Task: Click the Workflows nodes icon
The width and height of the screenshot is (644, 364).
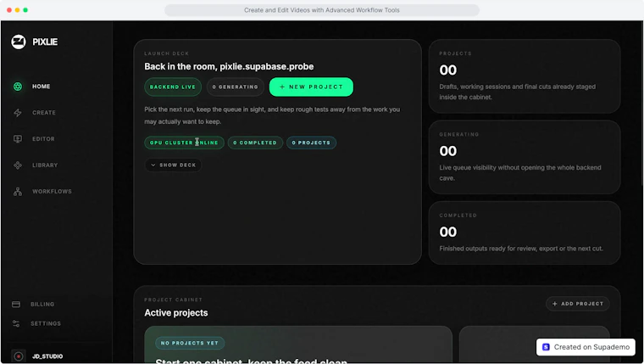Action: tap(18, 192)
